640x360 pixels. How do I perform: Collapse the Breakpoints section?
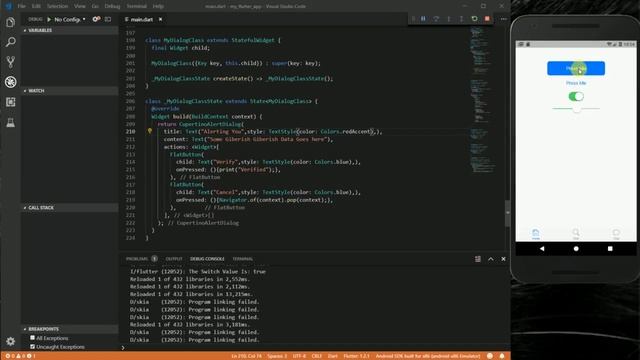(69, 329)
